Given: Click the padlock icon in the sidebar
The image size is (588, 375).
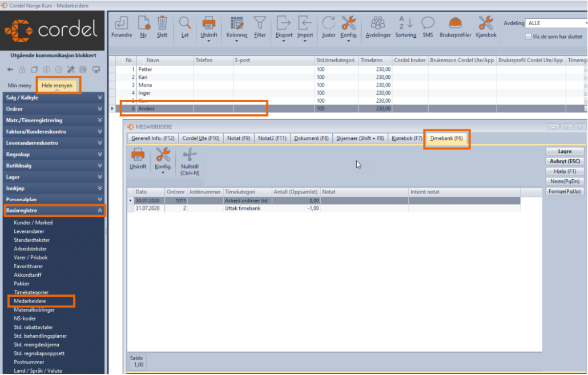Looking at the screenshot, I should pyautogui.click(x=22, y=70).
